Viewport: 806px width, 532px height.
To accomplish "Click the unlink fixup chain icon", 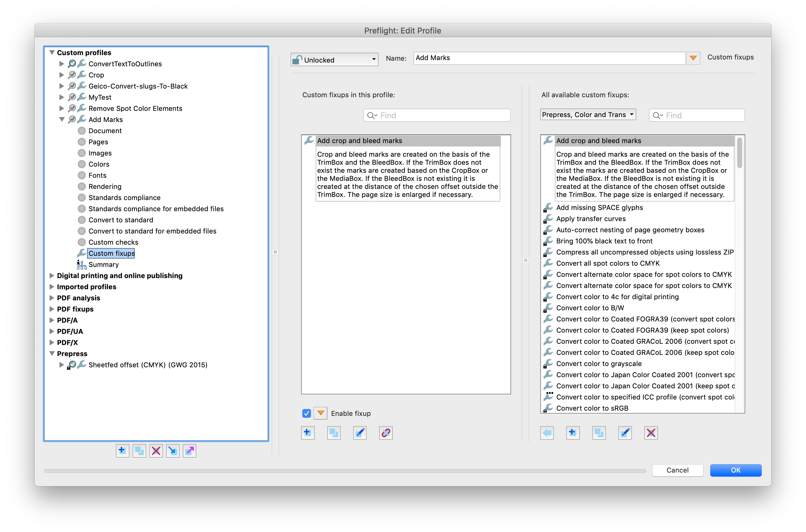I will (x=386, y=433).
